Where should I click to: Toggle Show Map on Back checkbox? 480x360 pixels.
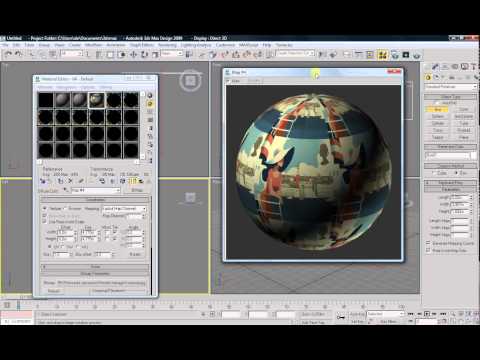(x=44, y=215)
